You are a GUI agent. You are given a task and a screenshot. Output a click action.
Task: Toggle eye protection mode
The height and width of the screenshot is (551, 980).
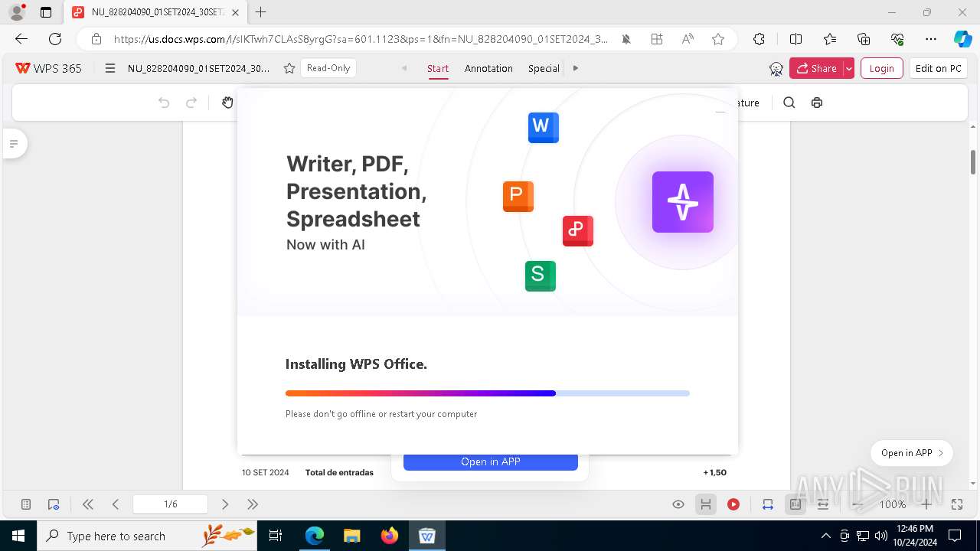pyautogui.click(x=678, y=504)
